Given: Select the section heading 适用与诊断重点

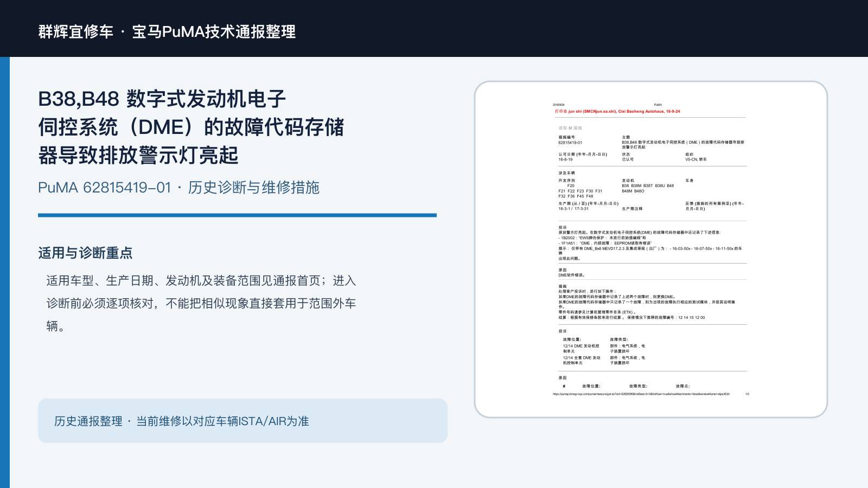Looking at the screenshot, I should point(85,253).
